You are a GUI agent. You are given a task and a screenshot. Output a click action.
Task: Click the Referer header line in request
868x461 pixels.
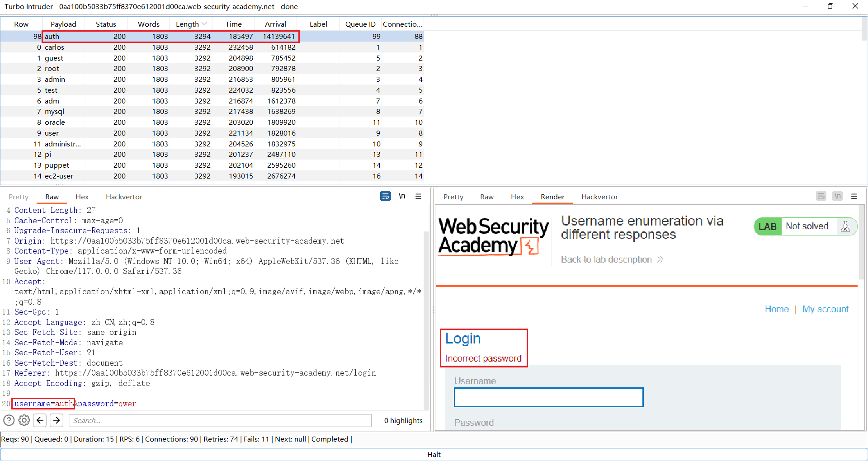(x=195, y=373)
